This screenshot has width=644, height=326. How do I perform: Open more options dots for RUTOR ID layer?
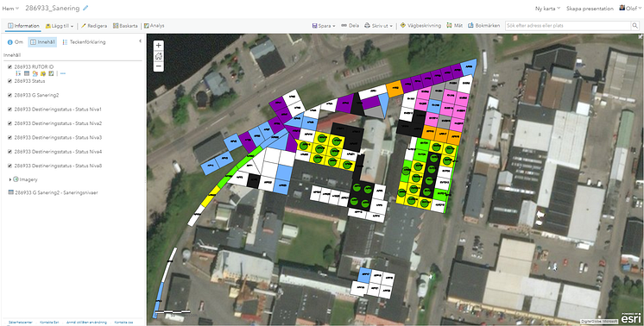(x=63, y=73)
